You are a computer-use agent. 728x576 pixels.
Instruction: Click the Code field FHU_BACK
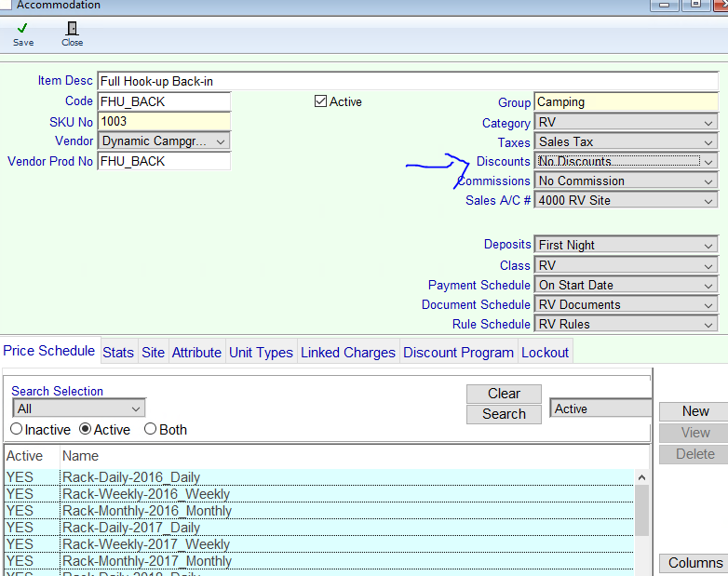[164, 101]
